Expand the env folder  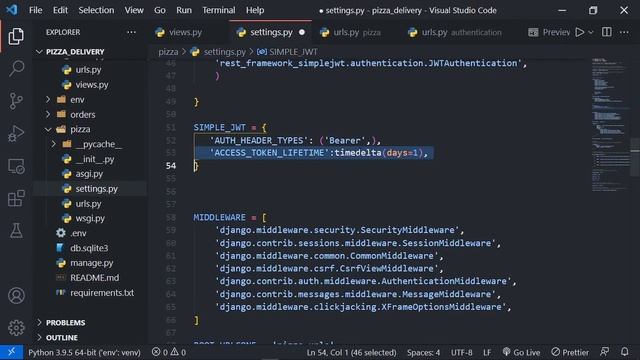point(77,100)
